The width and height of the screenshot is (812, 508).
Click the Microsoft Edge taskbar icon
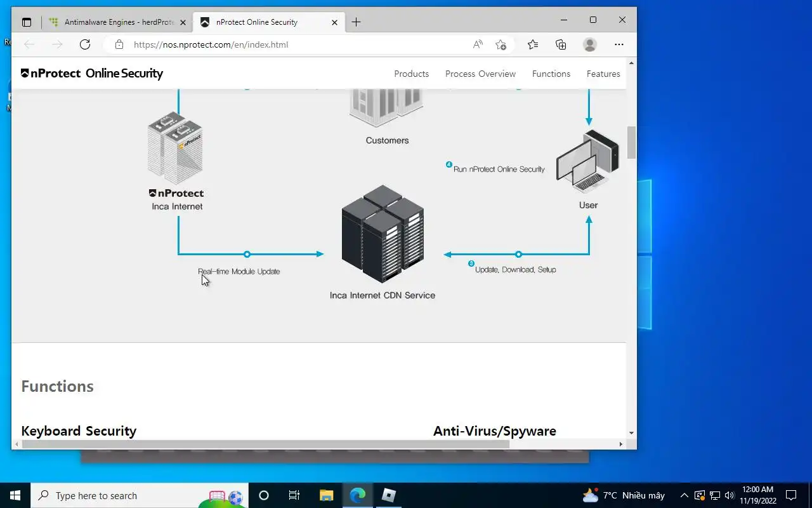357,495
